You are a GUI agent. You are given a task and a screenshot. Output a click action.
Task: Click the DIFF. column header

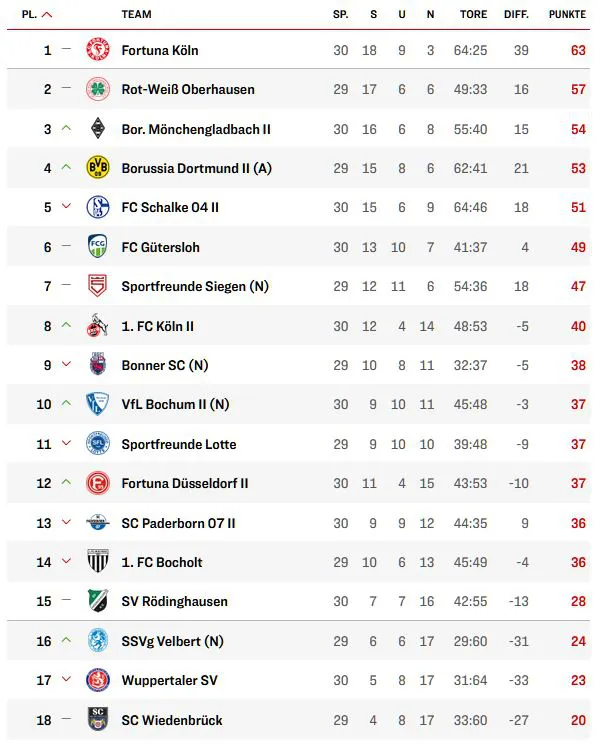point(516,15)
